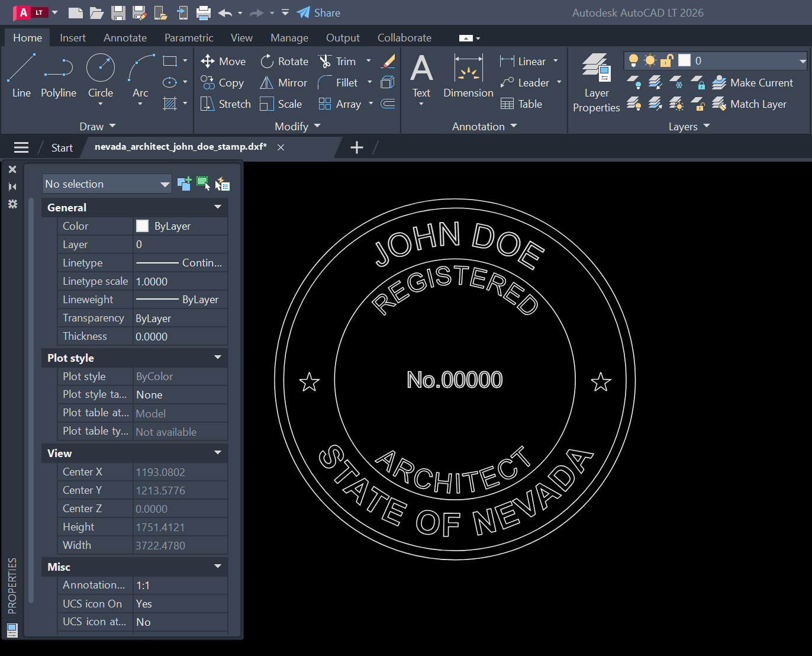812x656 pixels.
Task: Click the Thickness value field
Action: [x=181, y=336]
